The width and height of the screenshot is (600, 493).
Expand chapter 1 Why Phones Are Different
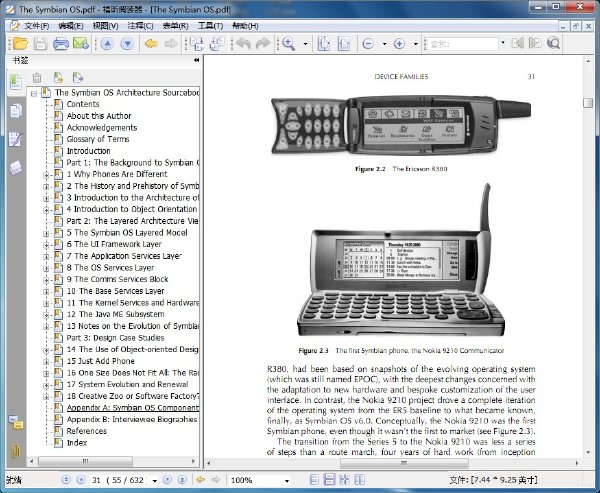(46, 175)
